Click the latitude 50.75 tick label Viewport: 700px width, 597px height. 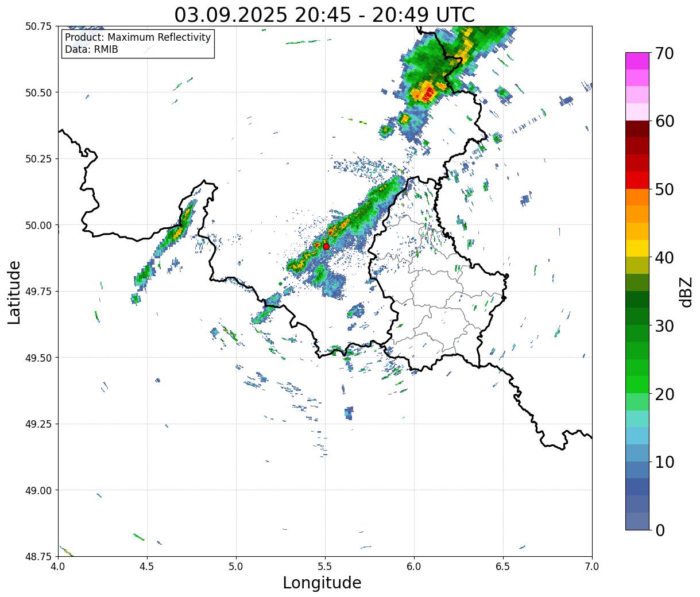(x=38, y=26)
